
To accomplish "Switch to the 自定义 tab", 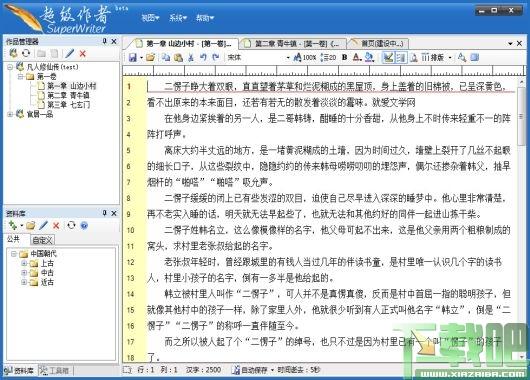I will point(42,240).
